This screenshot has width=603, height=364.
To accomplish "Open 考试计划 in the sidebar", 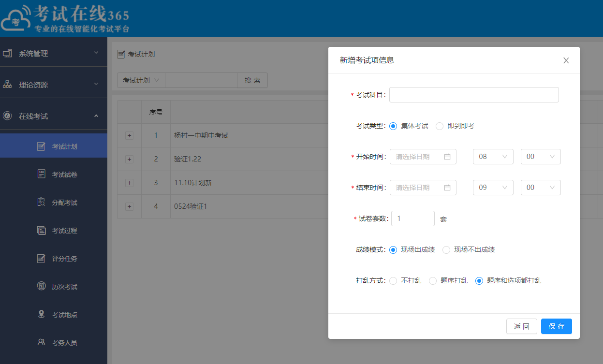I will (x=53, y=146).
